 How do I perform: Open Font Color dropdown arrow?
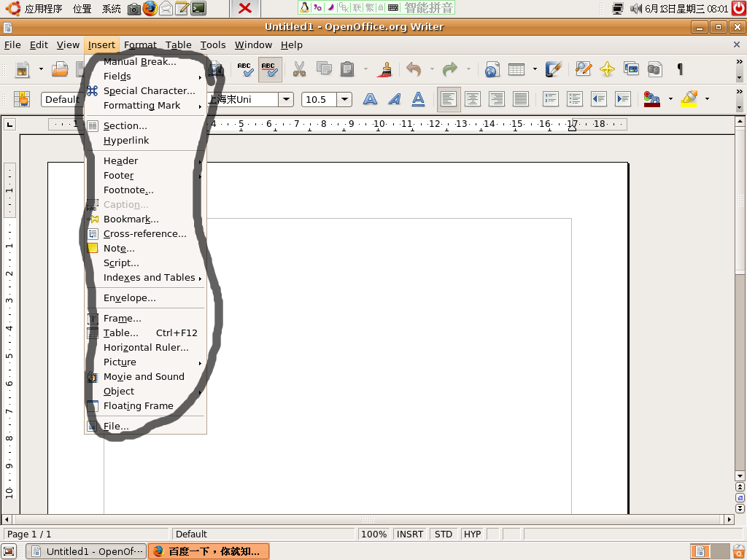click(x=670, y=99)
